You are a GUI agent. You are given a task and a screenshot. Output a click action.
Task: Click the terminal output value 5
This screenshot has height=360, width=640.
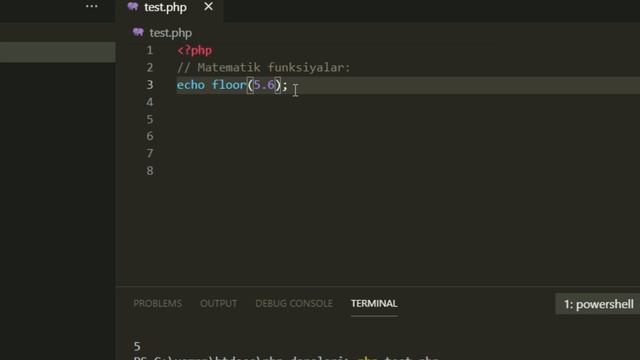(x=137, y=346)
